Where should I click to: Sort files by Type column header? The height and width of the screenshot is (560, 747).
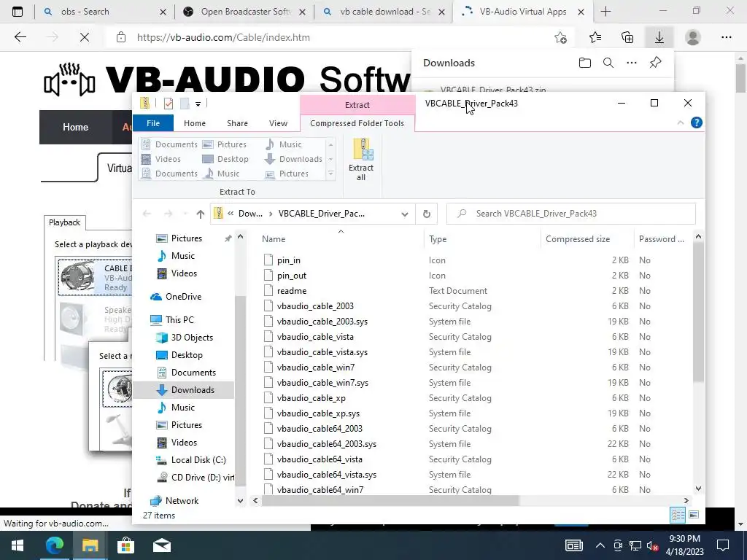click(438, 239)
